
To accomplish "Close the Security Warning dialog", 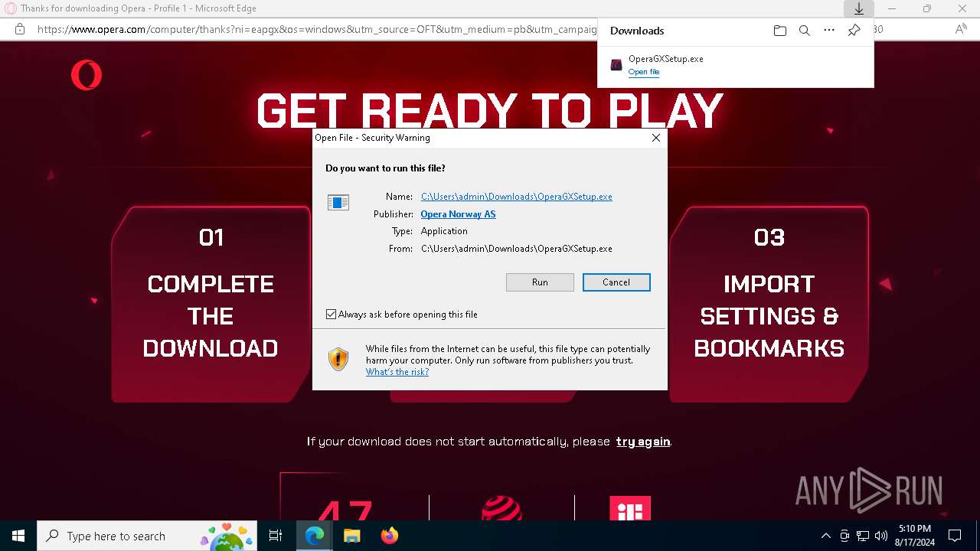I will point(655,138).
